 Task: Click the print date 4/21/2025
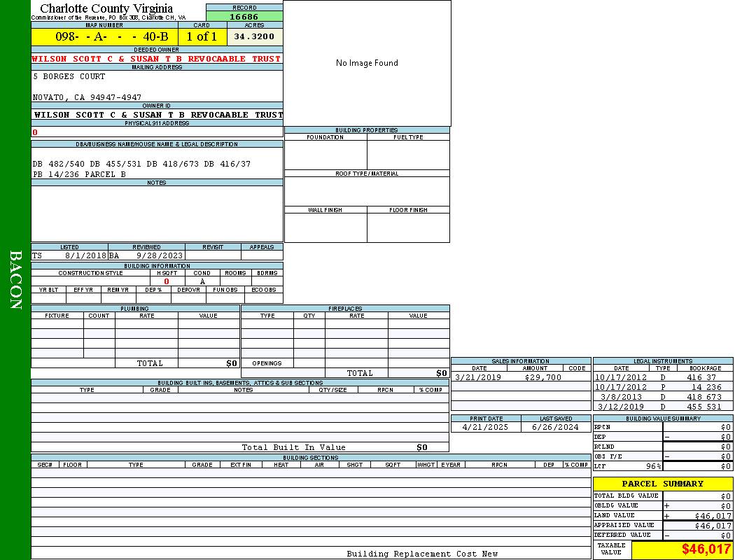[482, 427]
